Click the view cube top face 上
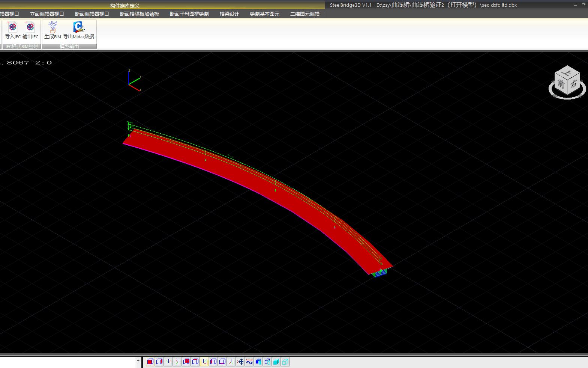 [567, 72]
